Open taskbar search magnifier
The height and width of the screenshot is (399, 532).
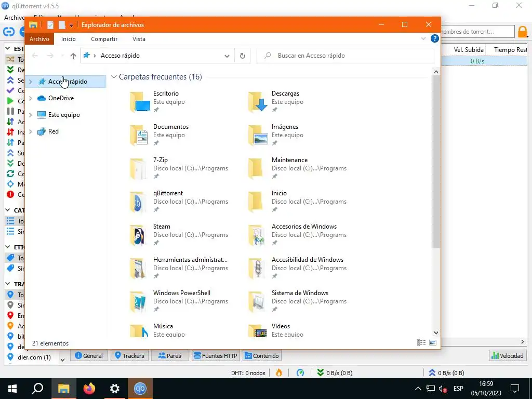coord(37,388)
